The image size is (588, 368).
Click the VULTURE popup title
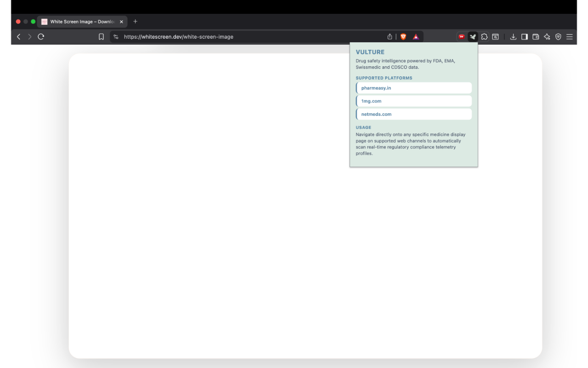coord(370,52)
